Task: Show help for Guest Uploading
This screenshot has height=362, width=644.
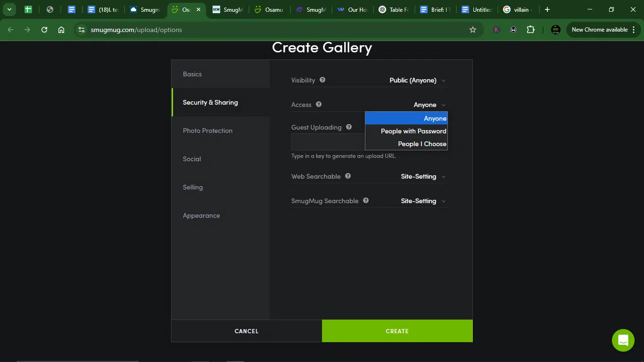Action: 349,127
